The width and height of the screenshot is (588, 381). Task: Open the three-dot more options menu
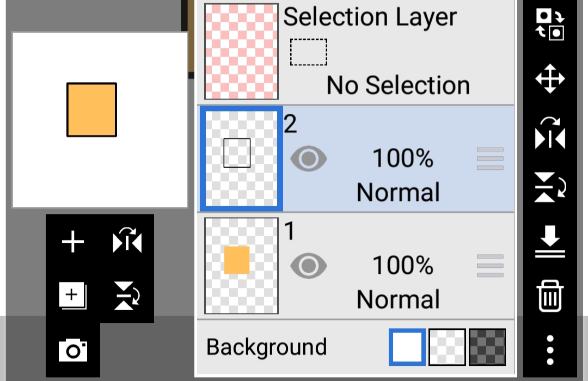550,350
